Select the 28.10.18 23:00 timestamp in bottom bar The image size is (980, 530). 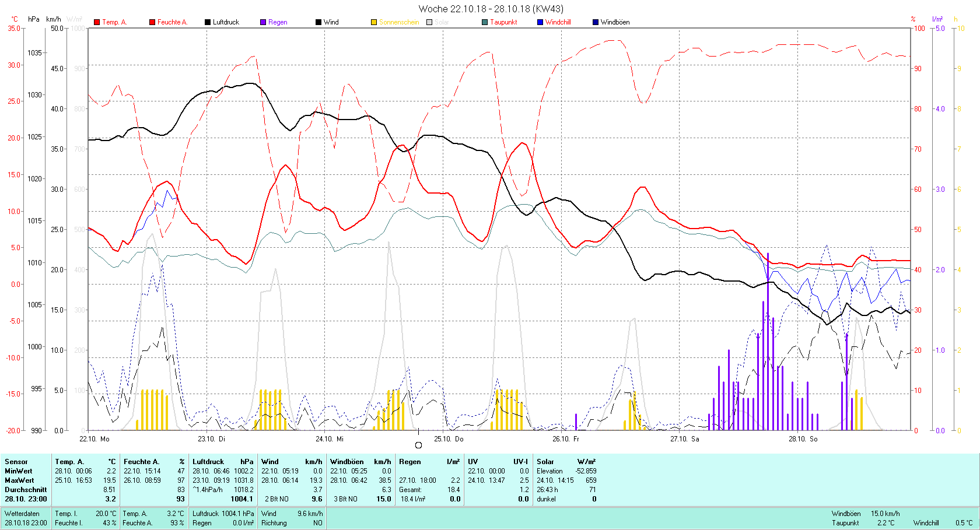26,523
